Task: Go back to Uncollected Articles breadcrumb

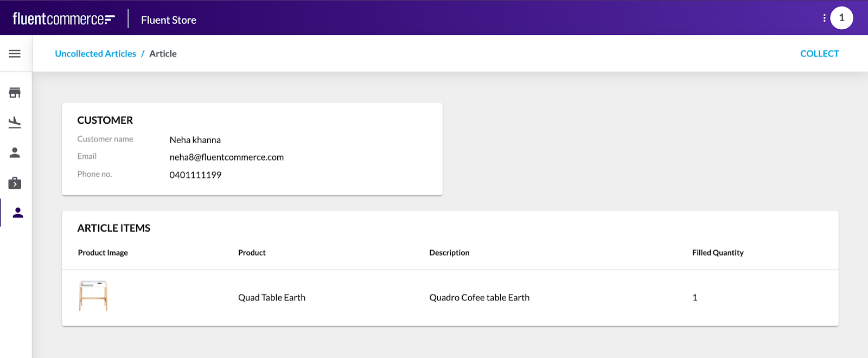Action: coord(95,54)
